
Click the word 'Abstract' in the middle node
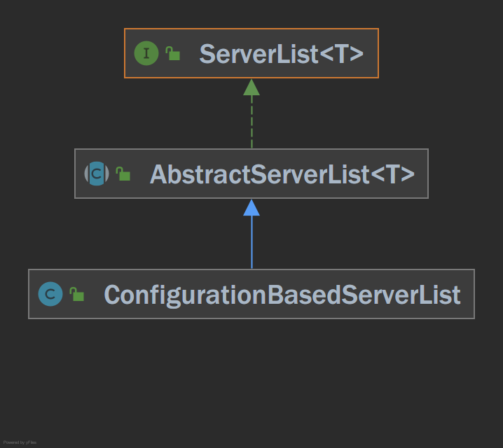(200, 174)
